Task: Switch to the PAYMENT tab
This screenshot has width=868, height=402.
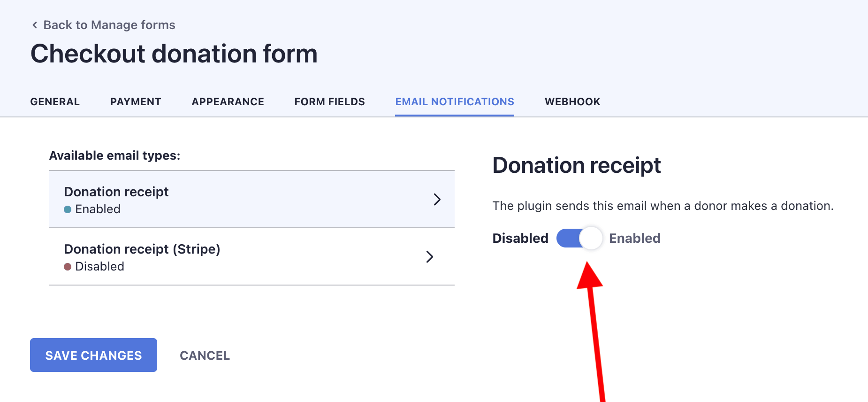Action: (136, 101)
